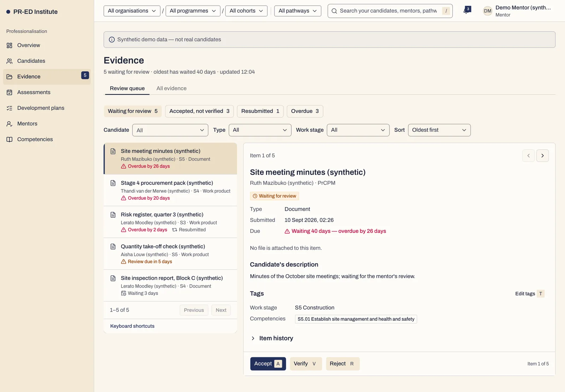Open the notifications bell
This screenshot has width=565, height=392.
point(467,11)
